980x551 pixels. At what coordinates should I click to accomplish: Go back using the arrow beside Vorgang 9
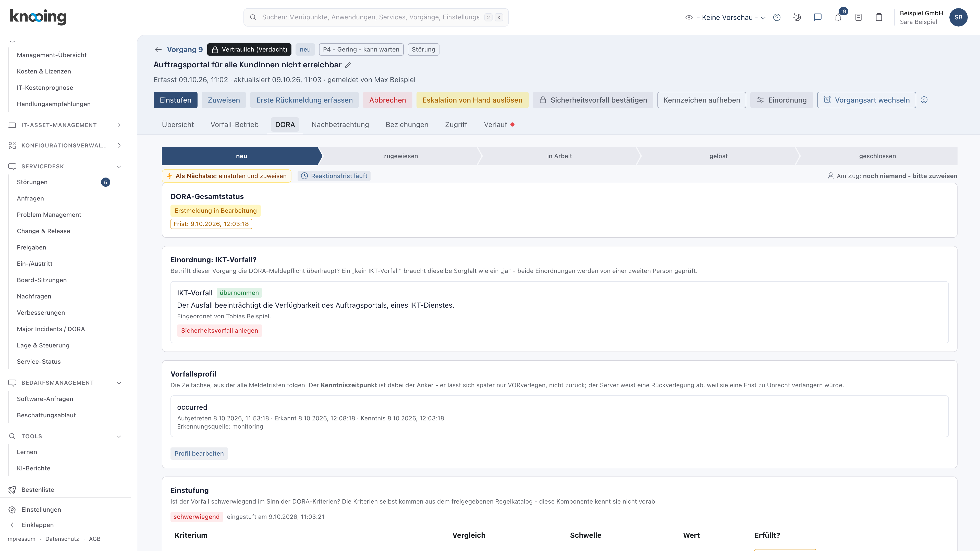click(158, 49)
